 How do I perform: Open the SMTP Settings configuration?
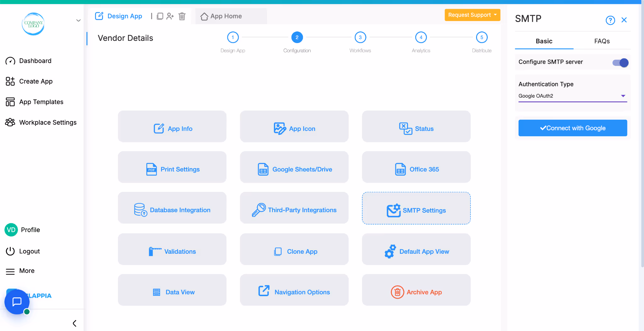(x=416, y=208)
